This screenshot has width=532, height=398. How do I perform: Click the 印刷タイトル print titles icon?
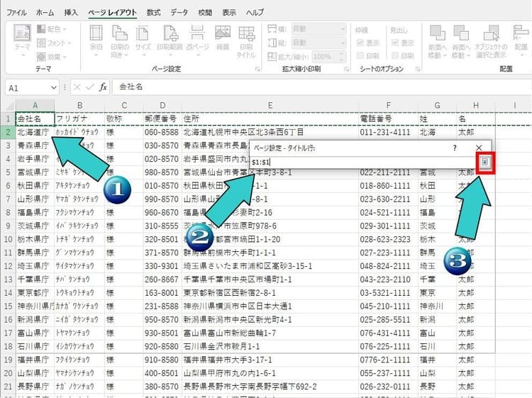pos(246,33)
